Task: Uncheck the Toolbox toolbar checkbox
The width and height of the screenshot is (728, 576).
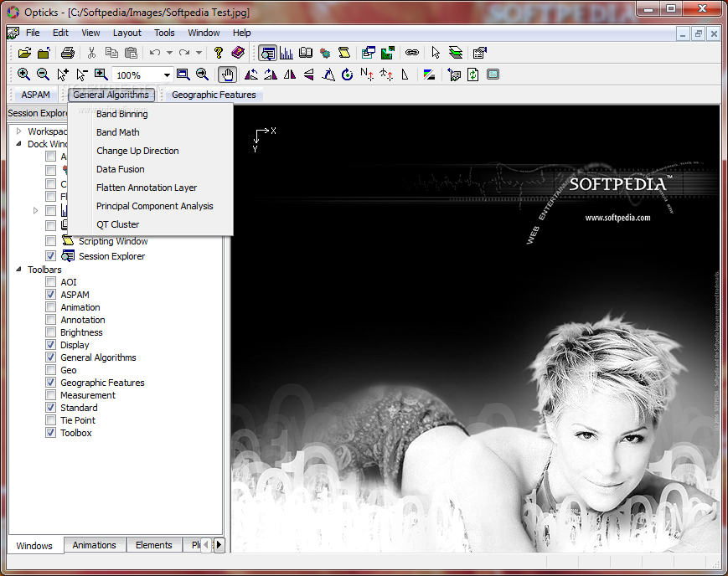Action: [x=50, y=433]
